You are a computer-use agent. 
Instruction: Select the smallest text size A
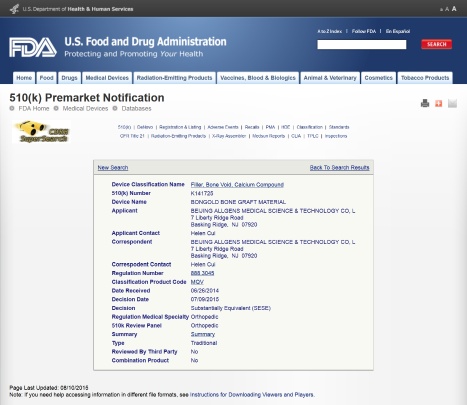click(441, 10)
